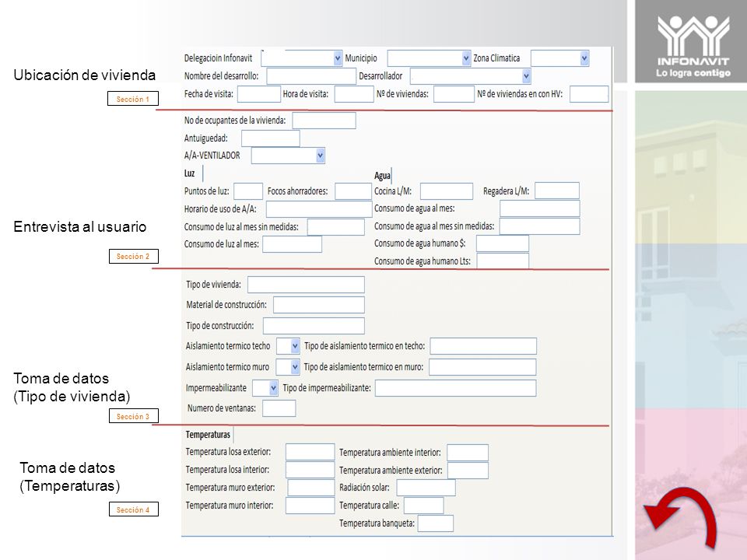Click the Temperatura muro interior field
Viewport: 747px width, 560px height.
point(310,506)
